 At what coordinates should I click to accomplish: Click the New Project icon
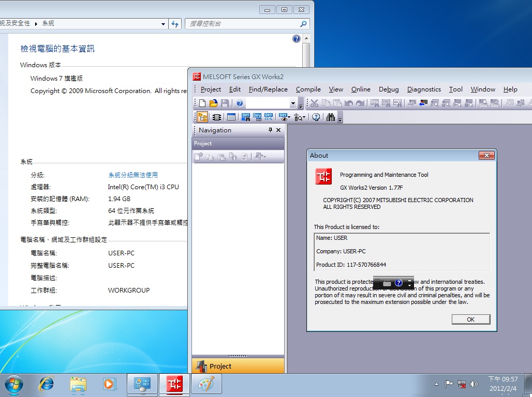coord(202,103)
